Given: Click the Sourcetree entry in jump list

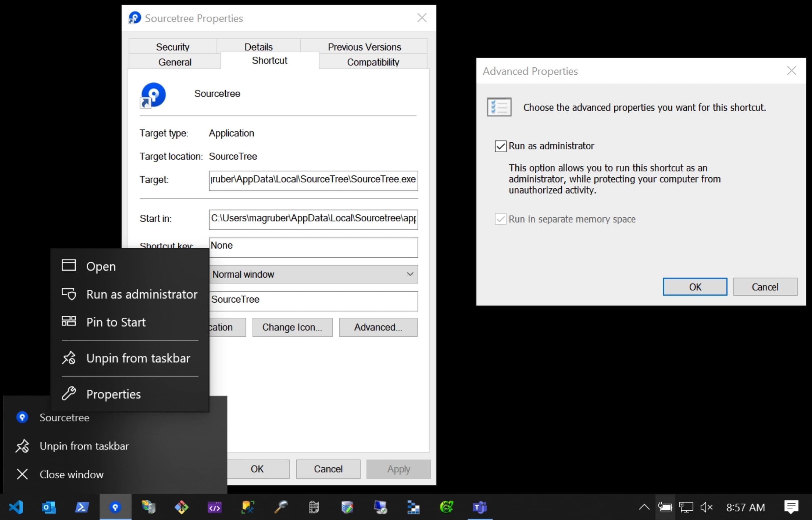Looking at the screenshot, I should (115, 418).
